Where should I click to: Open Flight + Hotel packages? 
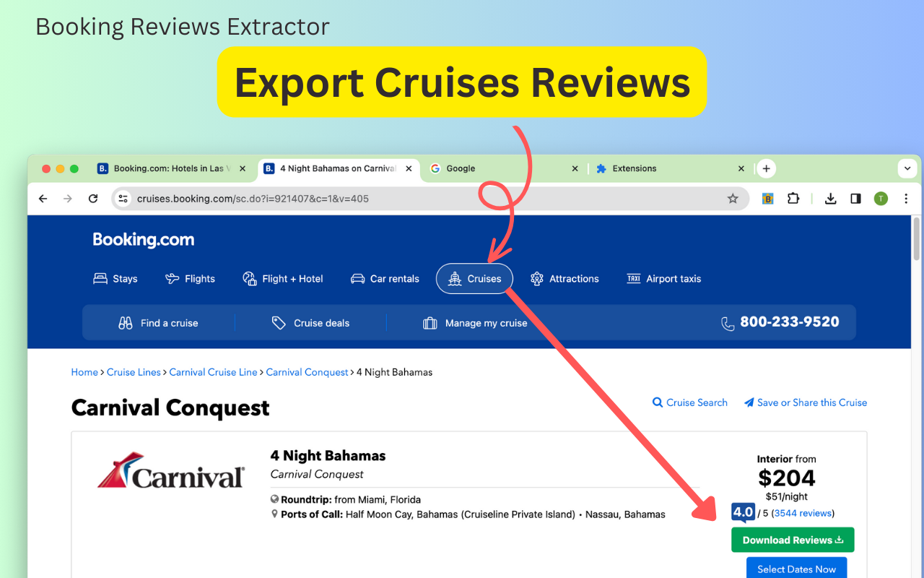[283, 279]
